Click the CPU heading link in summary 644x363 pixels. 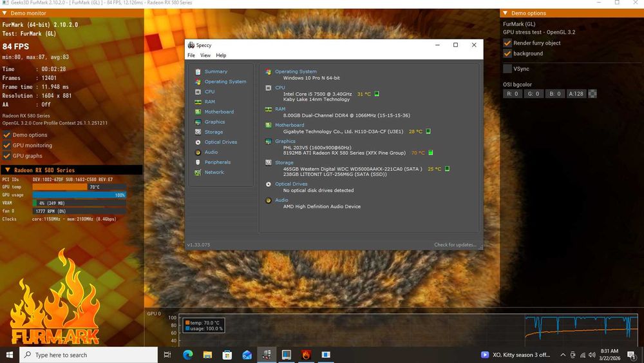pos(279,88)
